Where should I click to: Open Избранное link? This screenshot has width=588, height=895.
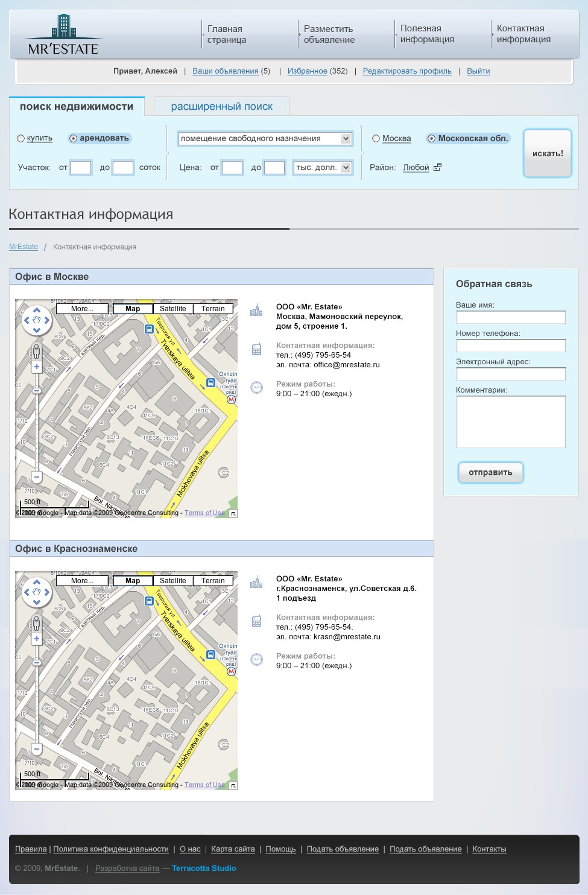point(308,71)
